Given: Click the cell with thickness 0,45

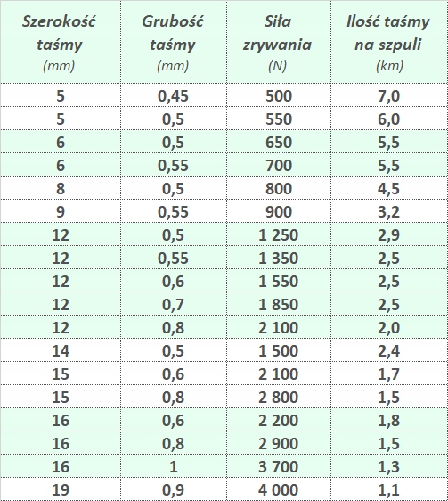Looking at the screenshot, I should (174, 95).
